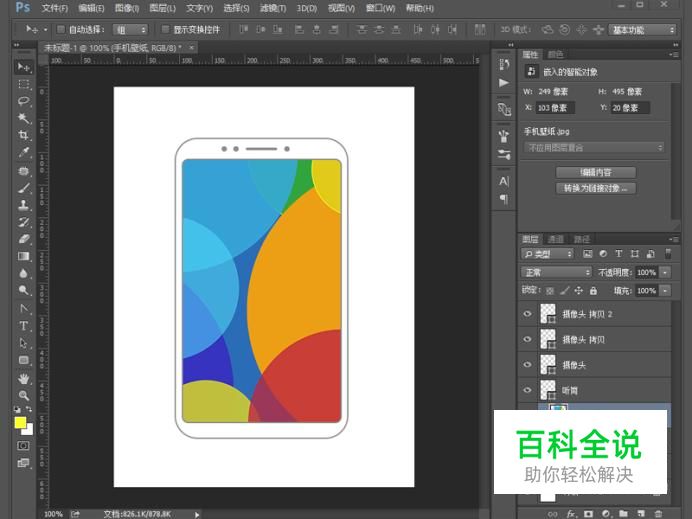
Task: Switch to the 通道 tab
Action: point(555,239)
